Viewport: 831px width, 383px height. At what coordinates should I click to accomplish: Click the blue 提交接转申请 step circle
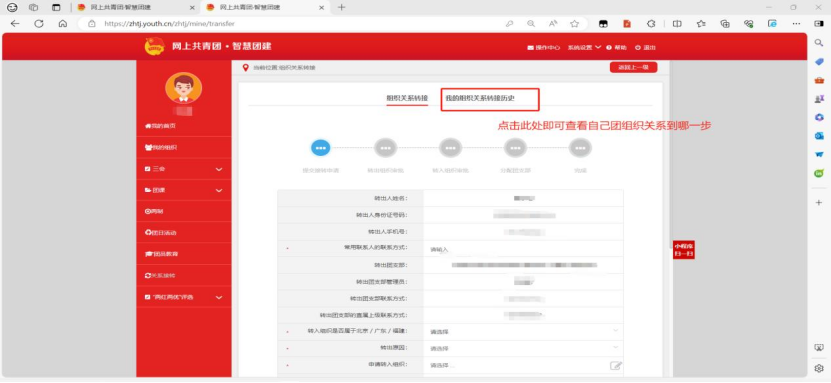coord(320,148)
